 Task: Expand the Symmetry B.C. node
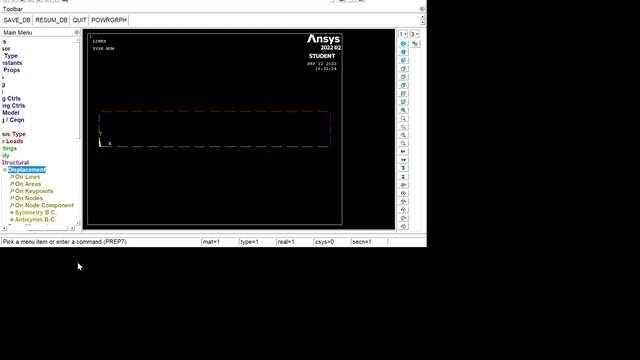click(12, 213)
